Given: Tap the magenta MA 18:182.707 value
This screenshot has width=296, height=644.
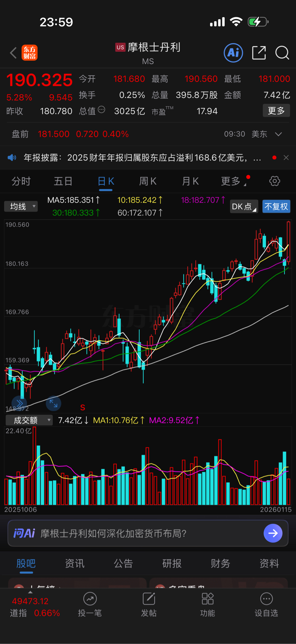Looking at the screenshot, I should coord(203,200).
